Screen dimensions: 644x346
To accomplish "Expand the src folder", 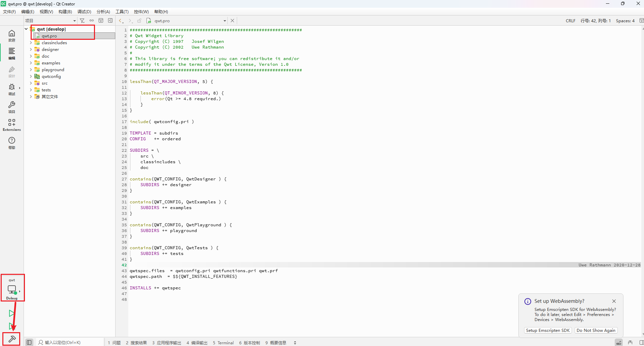I will click(x=31, y=83).
